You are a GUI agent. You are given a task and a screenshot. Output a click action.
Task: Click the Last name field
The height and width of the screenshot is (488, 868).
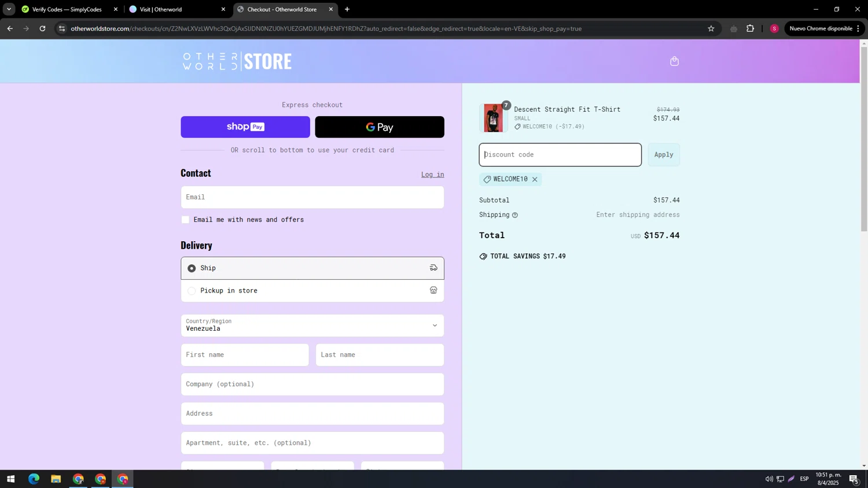[x=380, y=355]
